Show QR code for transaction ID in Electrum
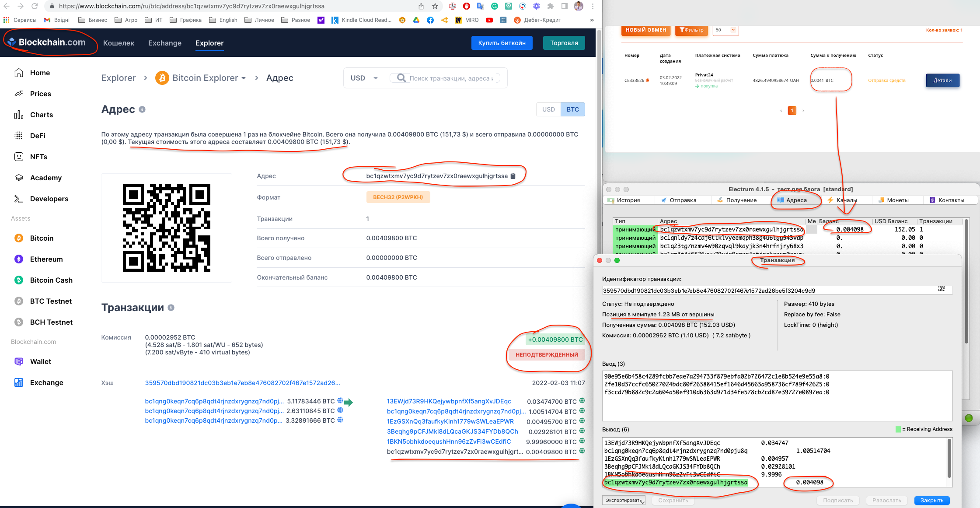 pos(941,289)
